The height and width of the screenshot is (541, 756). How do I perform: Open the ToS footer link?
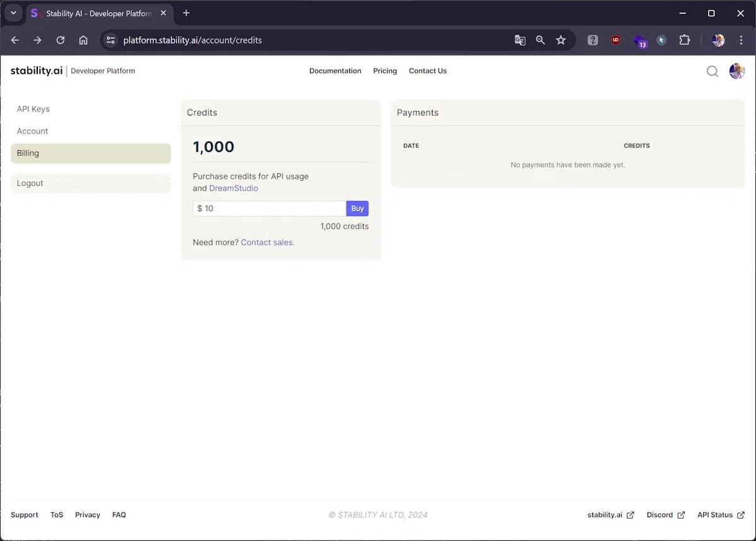[x=57, y=515]
